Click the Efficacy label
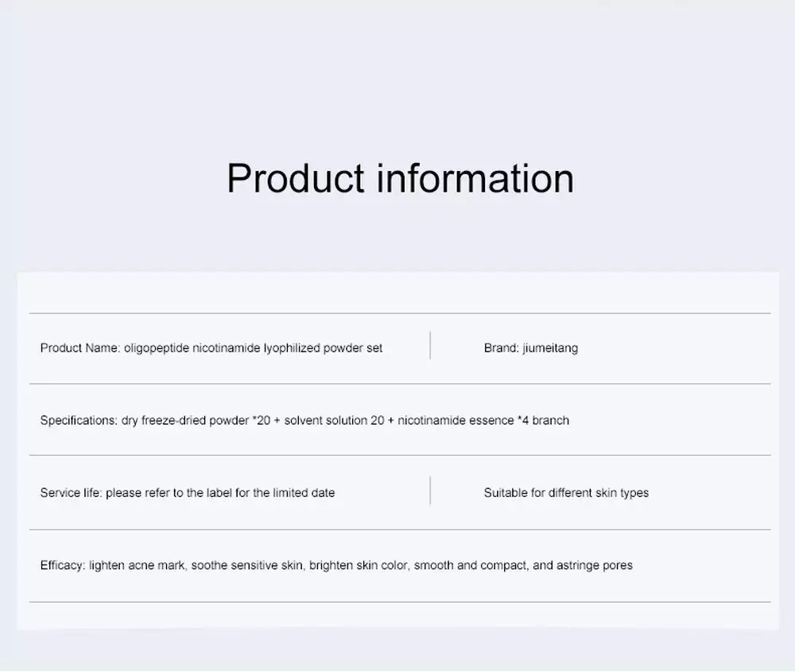The width and height of the screenshot is (795, 672). point(63,565)
